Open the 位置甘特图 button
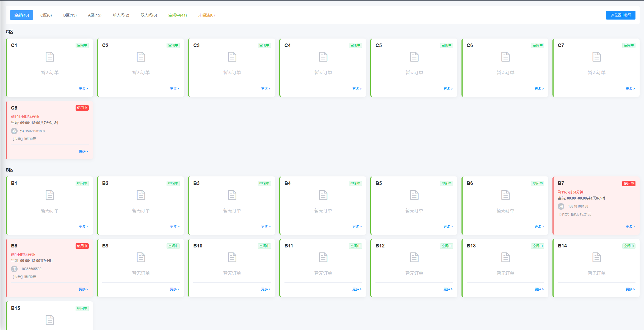This screenshot has width=644, height=330. pos(621,15)
